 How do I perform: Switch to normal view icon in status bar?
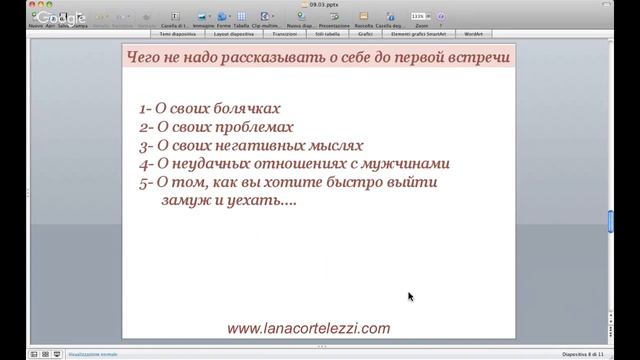click(x=34, y=354)
